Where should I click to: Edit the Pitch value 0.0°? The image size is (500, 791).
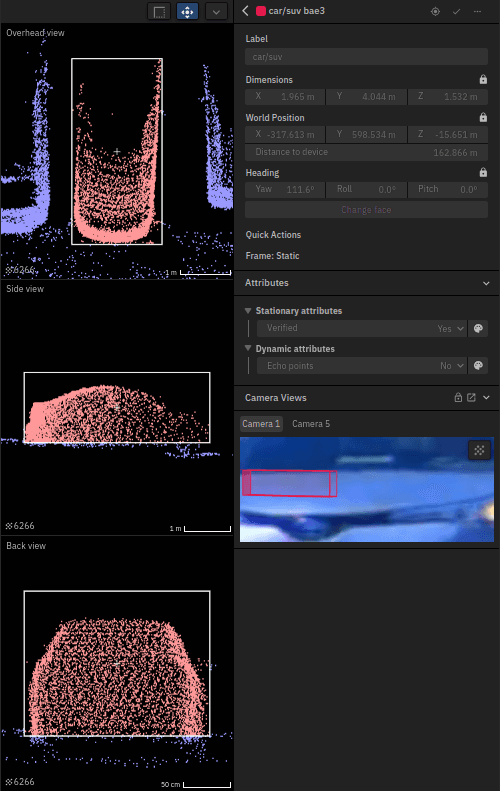(448, 189)
